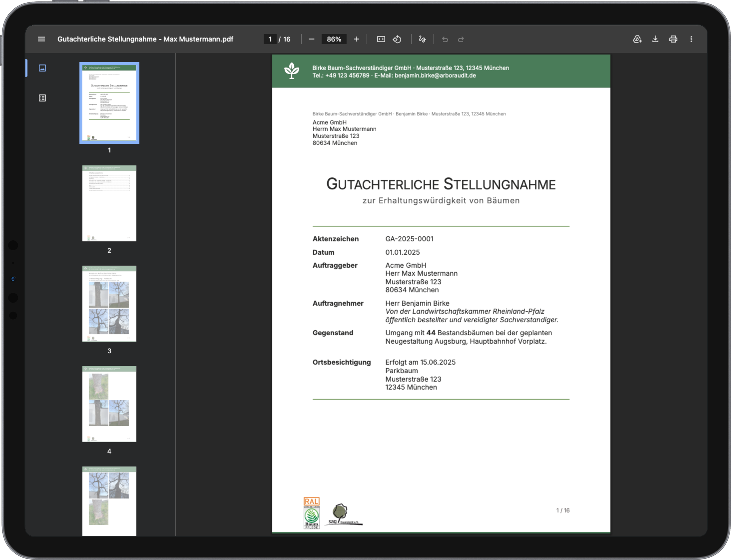
Task: Jump to page 2 via its thumbnail
Action: [109, 203]
